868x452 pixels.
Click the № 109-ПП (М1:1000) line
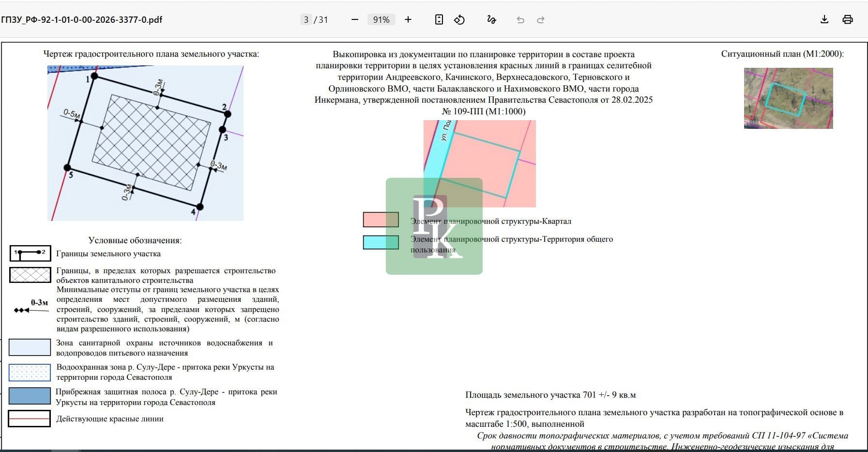[x=484, y=111]
